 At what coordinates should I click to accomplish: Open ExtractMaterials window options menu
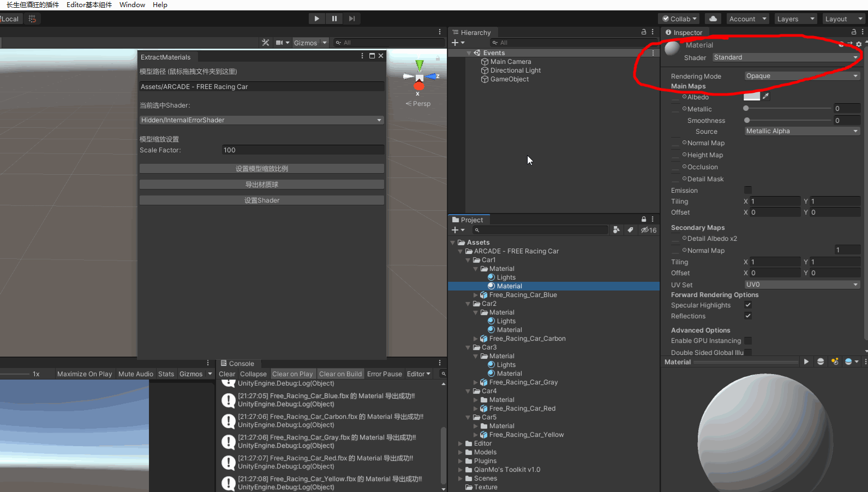point(362,56)
